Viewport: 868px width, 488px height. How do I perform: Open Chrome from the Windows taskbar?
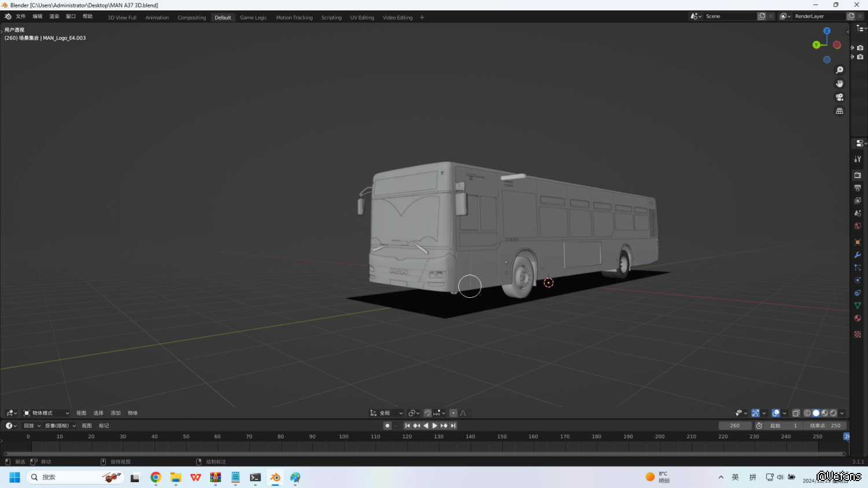156,478
